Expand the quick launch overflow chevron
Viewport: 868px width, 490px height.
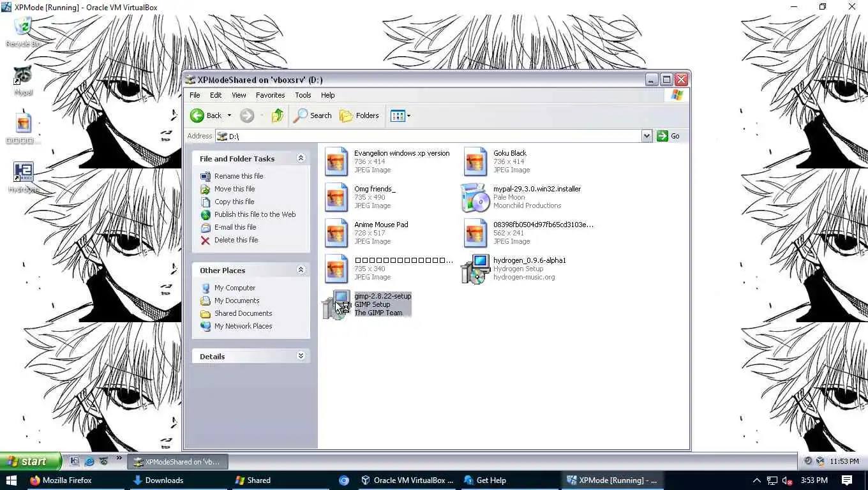pyautogui.click(x=119, y=458)
